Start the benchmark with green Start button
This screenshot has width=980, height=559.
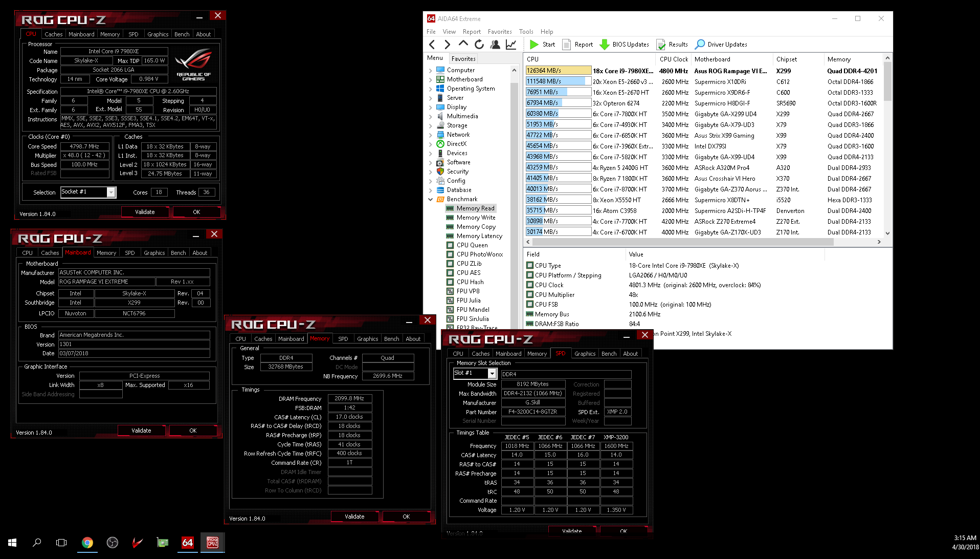coord(543,45)
